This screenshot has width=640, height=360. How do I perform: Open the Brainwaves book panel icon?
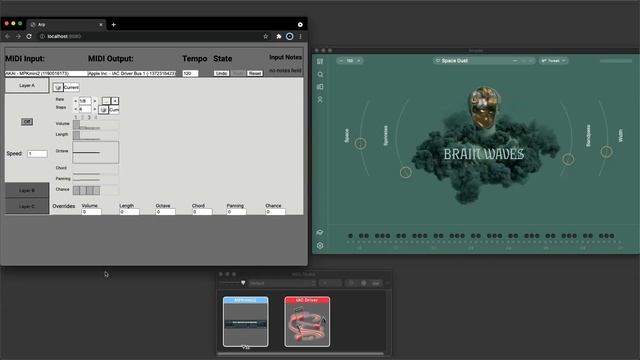tap(320, 87)
